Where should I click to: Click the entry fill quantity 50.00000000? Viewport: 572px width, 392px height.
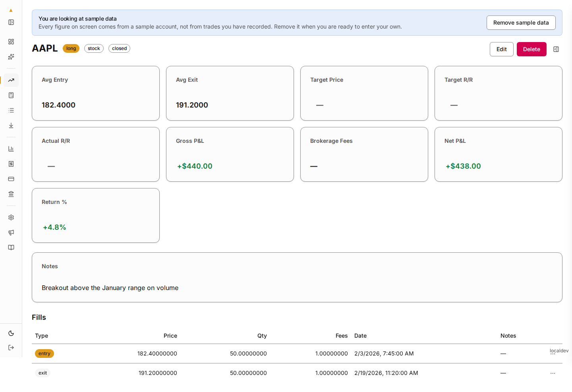[x=248, y=354]
